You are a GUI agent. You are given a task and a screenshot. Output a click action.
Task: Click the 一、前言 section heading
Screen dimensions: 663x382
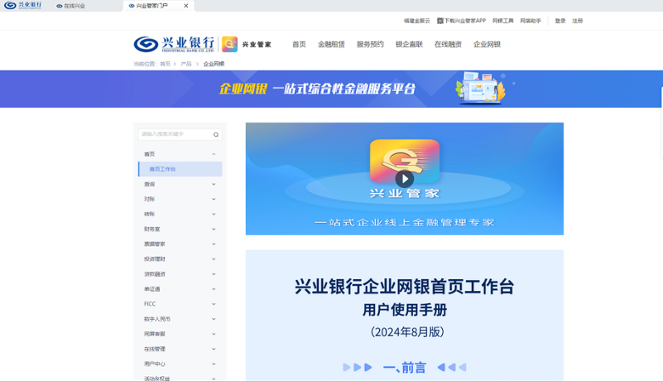(404, 367)
